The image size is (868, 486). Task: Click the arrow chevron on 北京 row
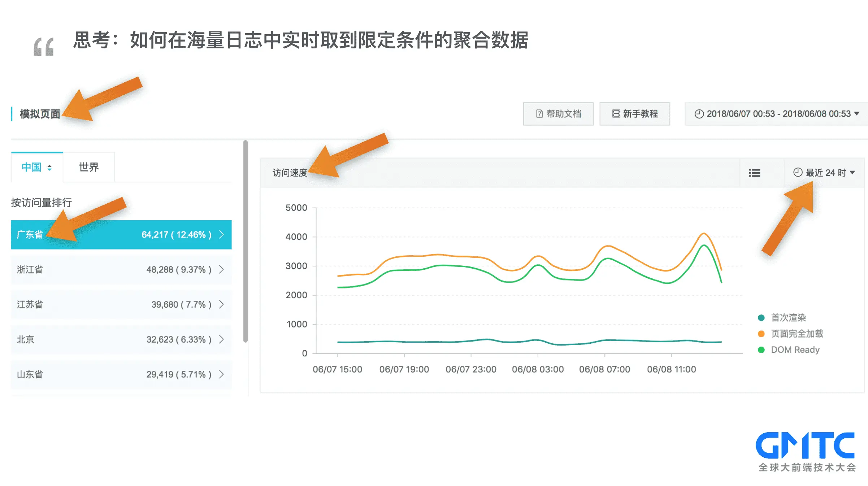pyautogui.click(x=221, y=339)
